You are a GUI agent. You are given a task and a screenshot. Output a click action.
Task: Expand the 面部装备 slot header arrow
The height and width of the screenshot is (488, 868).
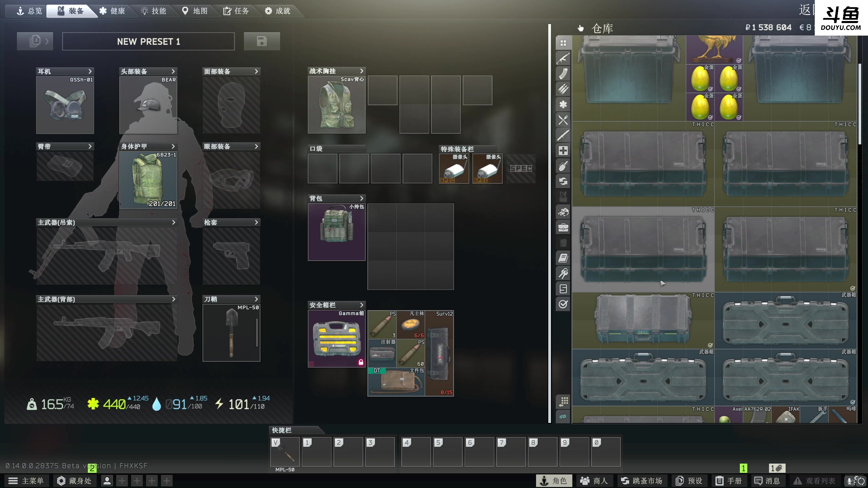(256, 71)
